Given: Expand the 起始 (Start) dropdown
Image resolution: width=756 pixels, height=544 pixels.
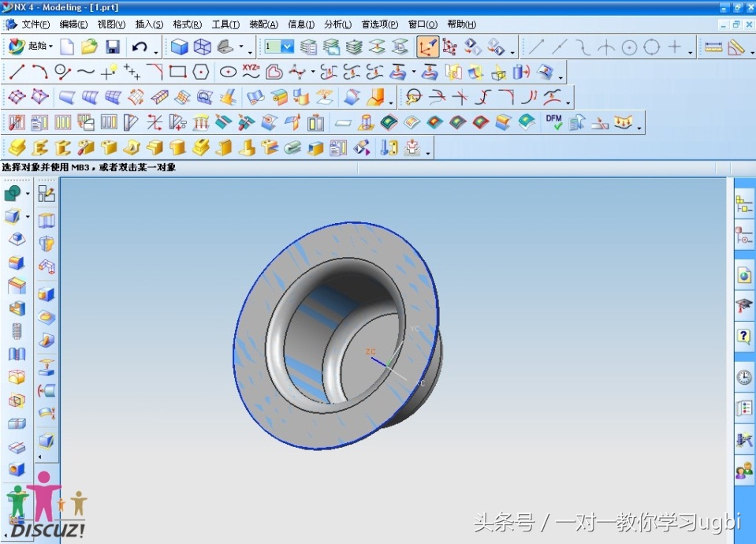Looking at the screenshot, I should (37, 46).
